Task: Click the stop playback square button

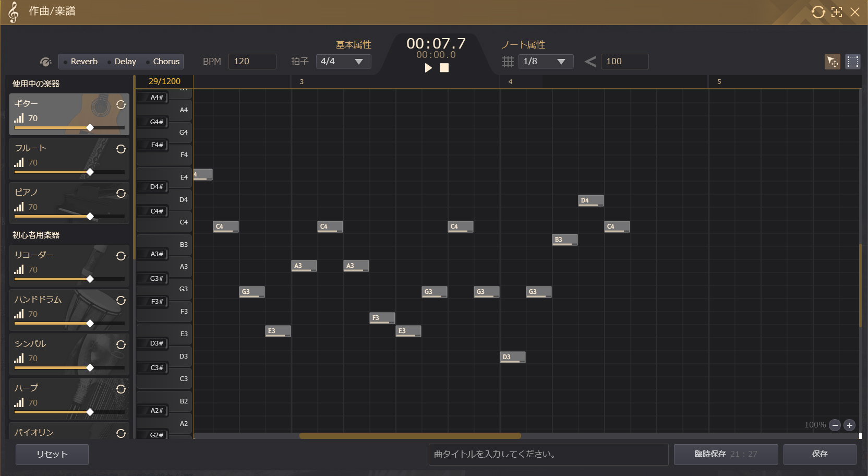Action: tap(444, 68)
